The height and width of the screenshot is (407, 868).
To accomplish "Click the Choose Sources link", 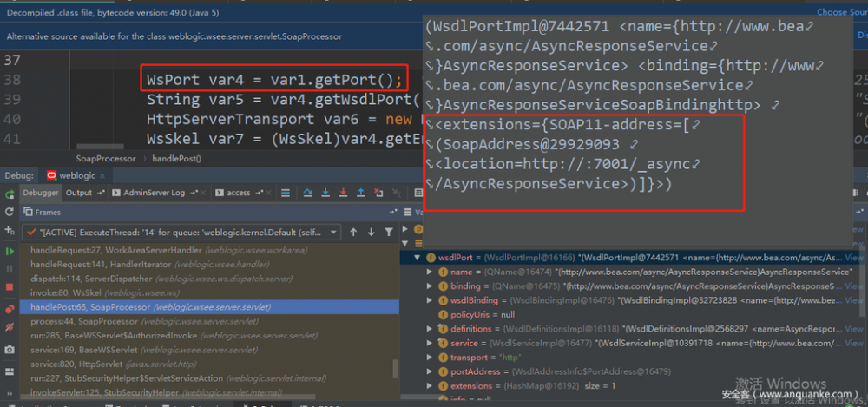I will coord(842,12).
